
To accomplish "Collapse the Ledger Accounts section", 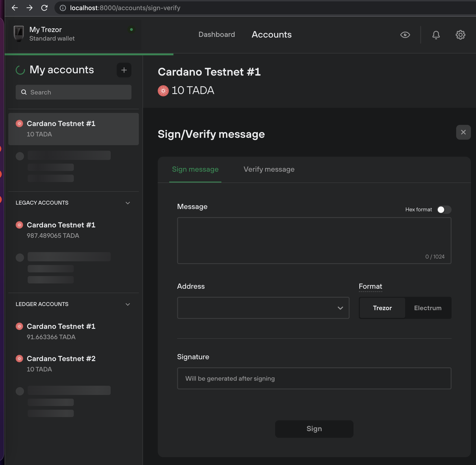I will point(128,304).
